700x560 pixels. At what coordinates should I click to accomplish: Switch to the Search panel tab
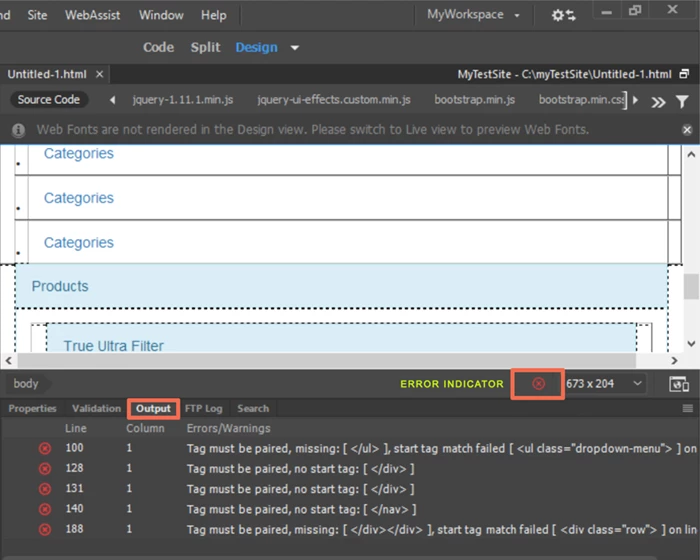pyautogui.click(x=253, y=409)
